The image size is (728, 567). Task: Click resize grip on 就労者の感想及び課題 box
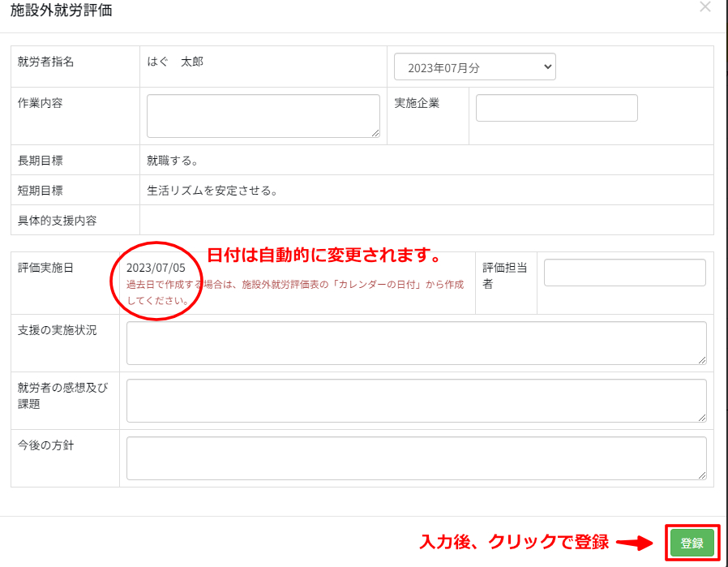point(701,418)
